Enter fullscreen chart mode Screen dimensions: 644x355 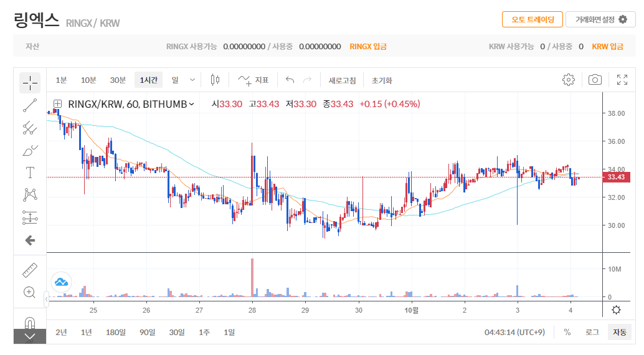622,80
